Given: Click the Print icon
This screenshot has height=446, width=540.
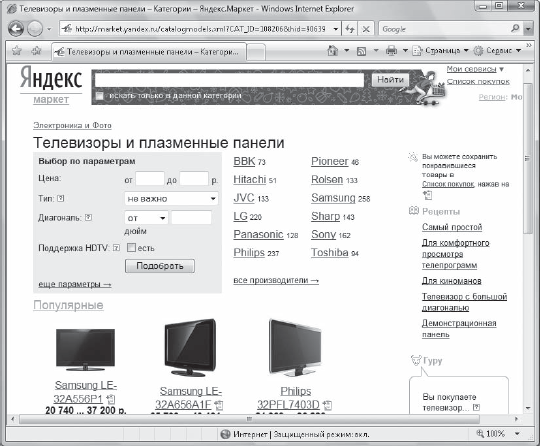Looking at the screenshot, I should (391, 51).
